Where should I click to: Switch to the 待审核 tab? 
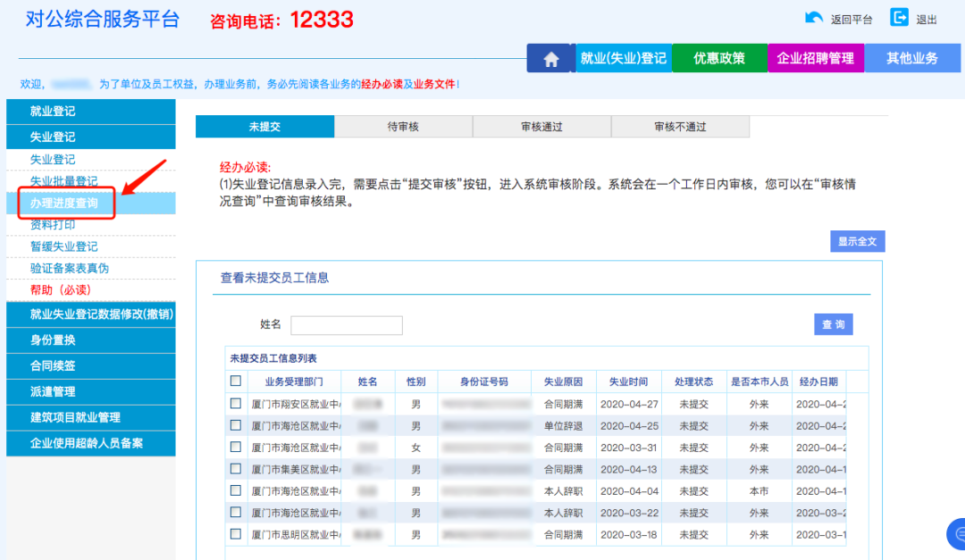coord(403,127)
